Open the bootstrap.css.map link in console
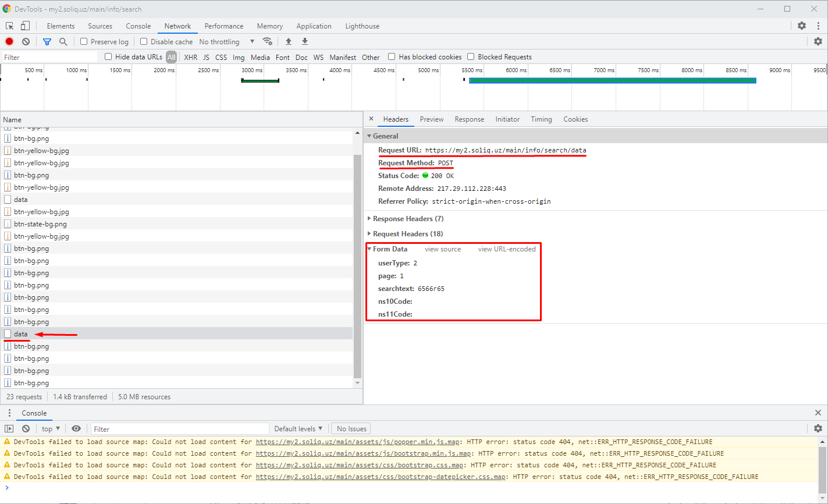This screenshot has height=504, width=828. (360, 465)
